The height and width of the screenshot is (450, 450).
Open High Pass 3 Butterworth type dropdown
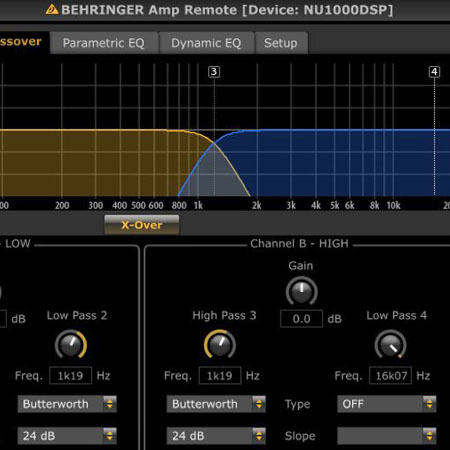216,404
